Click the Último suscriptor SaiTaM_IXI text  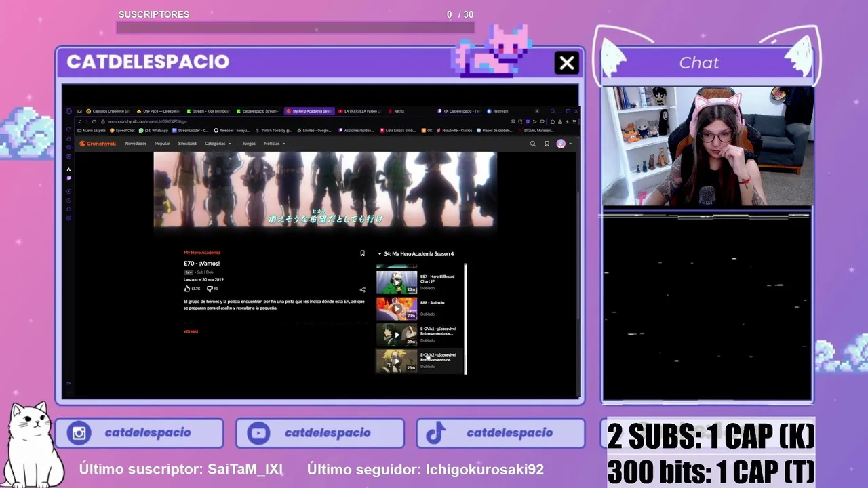[x=180, y=469]
